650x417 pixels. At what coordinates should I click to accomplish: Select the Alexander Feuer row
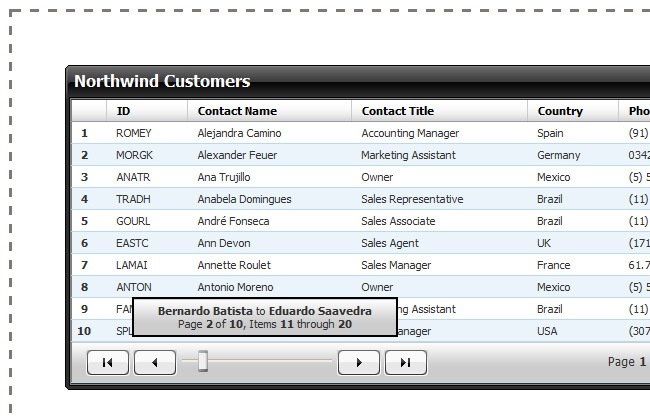pos(242,155)
